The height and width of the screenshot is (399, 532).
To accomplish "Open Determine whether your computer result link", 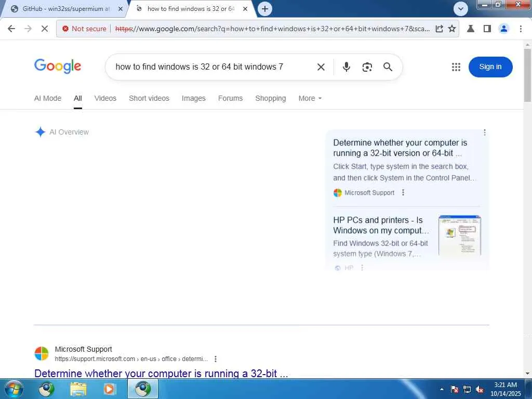I will coord(161,374).
